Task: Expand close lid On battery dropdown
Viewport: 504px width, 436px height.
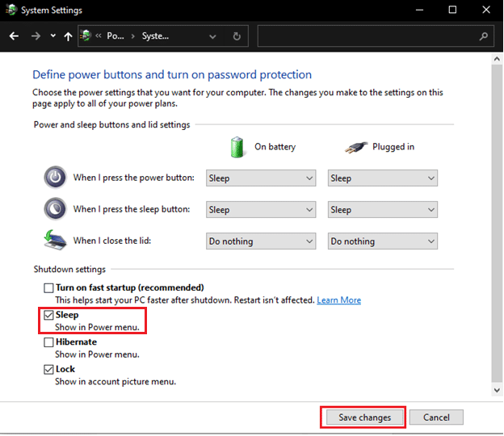Action: pos(260,241)
